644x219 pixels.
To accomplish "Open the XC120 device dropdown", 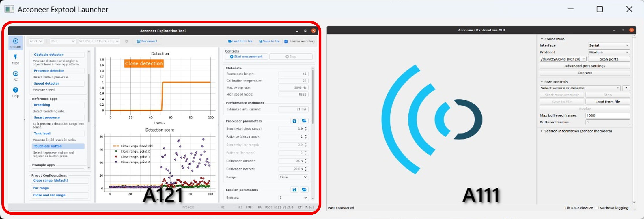I will [x=99, y=41].
